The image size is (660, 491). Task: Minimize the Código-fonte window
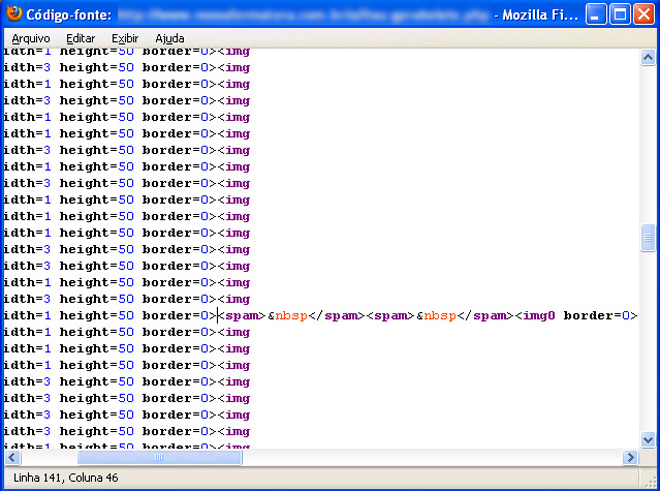597,15
